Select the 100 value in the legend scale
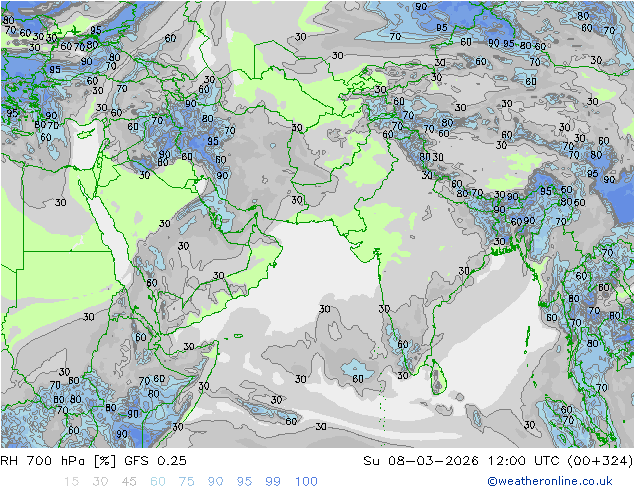Image resolution: width=634 pixels, height=490 pixels. [306, 481]
